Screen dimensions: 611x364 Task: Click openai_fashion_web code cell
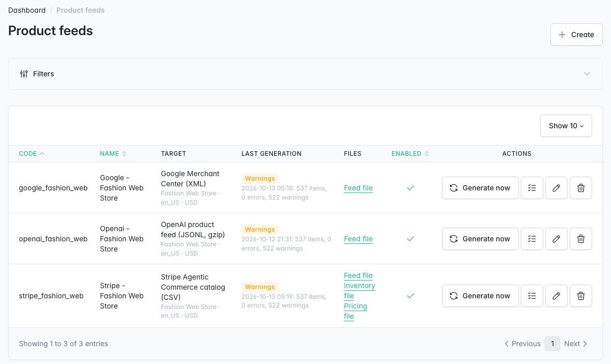click(53, 239)
